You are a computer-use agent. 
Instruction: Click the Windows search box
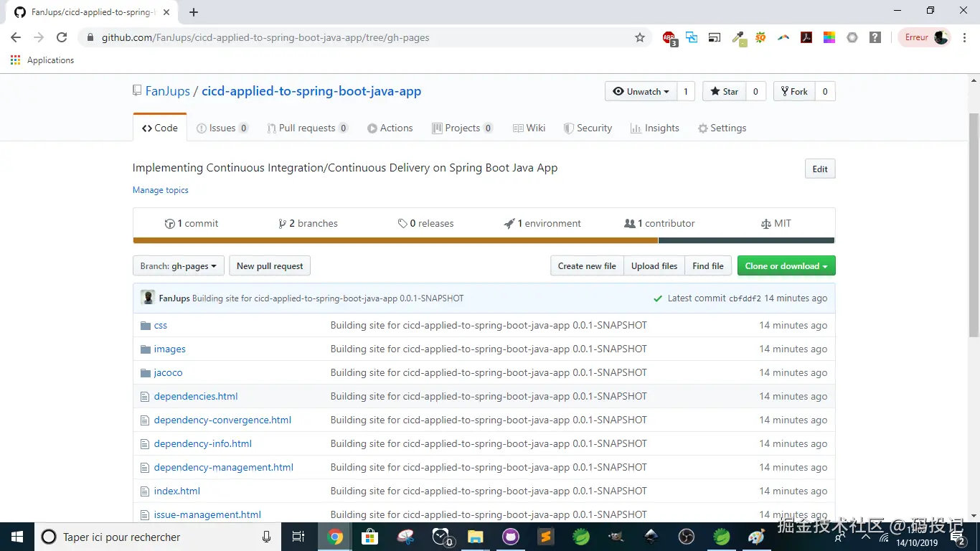tap(157, 537)
